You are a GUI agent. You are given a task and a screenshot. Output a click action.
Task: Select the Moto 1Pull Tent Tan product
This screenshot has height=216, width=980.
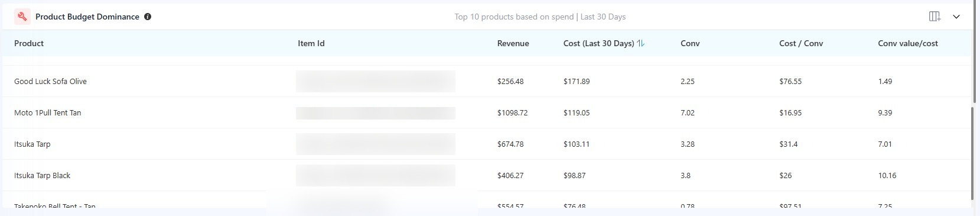pos(48,112)
